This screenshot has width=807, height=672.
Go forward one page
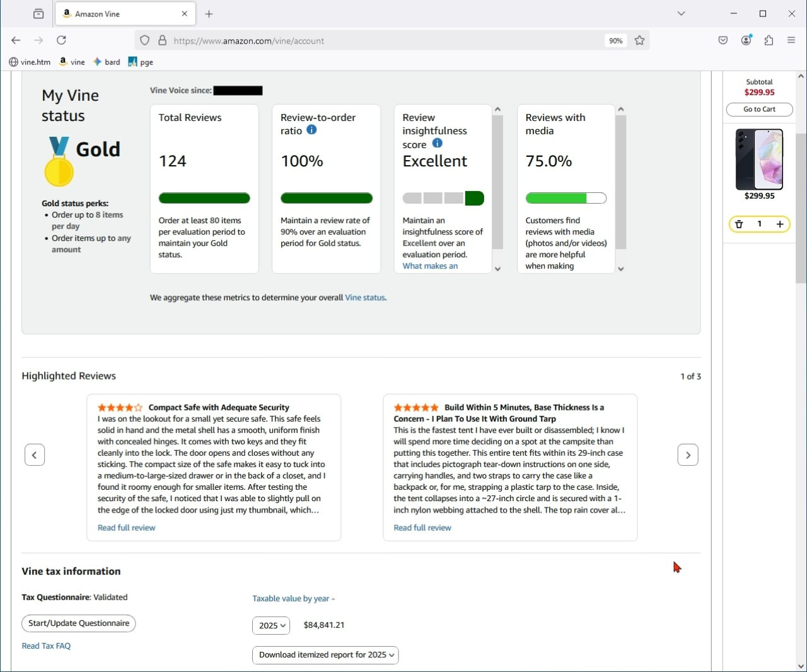tap(38, 40)
